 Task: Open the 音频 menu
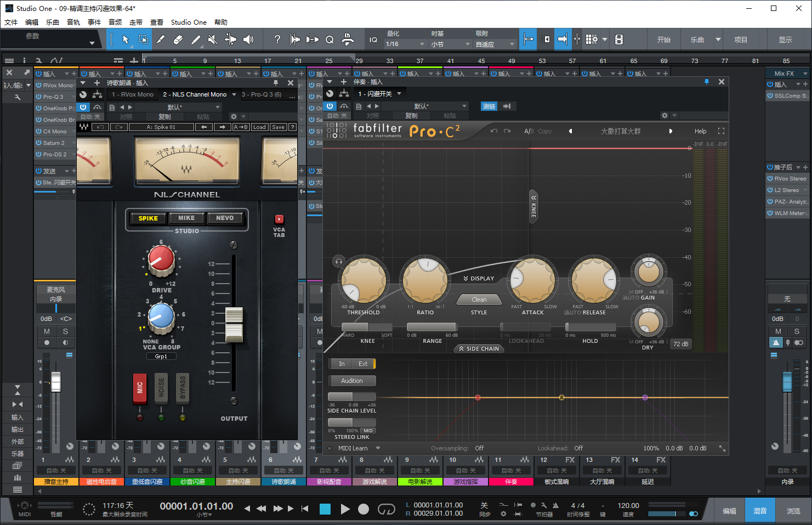(x=115, y=22)
